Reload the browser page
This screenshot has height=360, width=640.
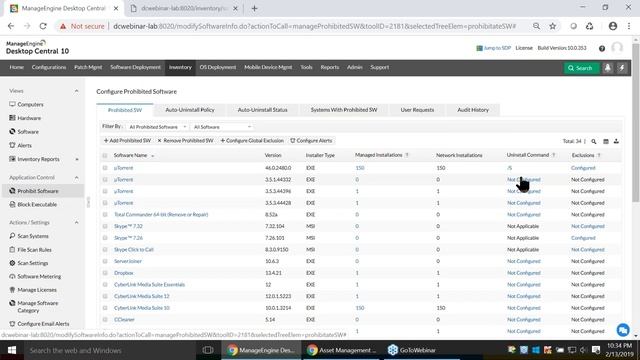[x=43, y=26]
